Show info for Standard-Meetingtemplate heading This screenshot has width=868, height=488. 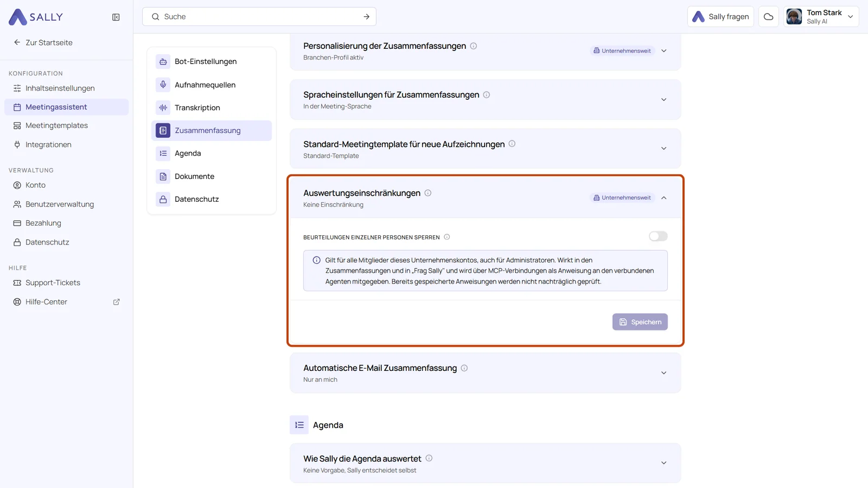pyautogui.click(x=512, y=144)
